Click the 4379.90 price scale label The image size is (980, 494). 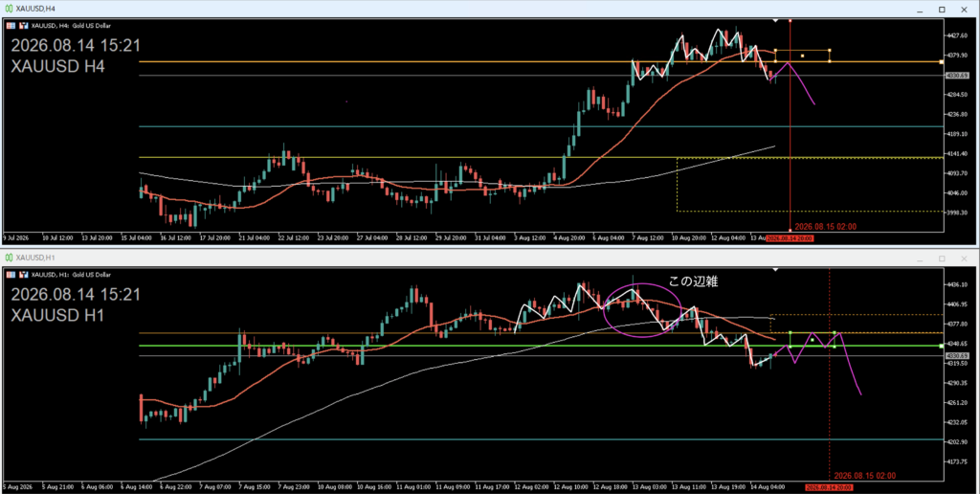(x=957, y=55)
